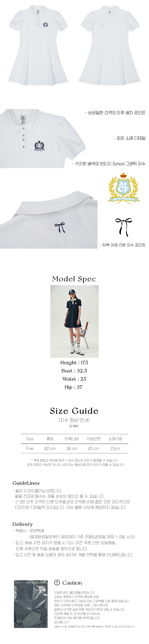This screenshot has height=644, width=149.
Task: Click the model photo in navy dress
Action: [x=74, y=321]
